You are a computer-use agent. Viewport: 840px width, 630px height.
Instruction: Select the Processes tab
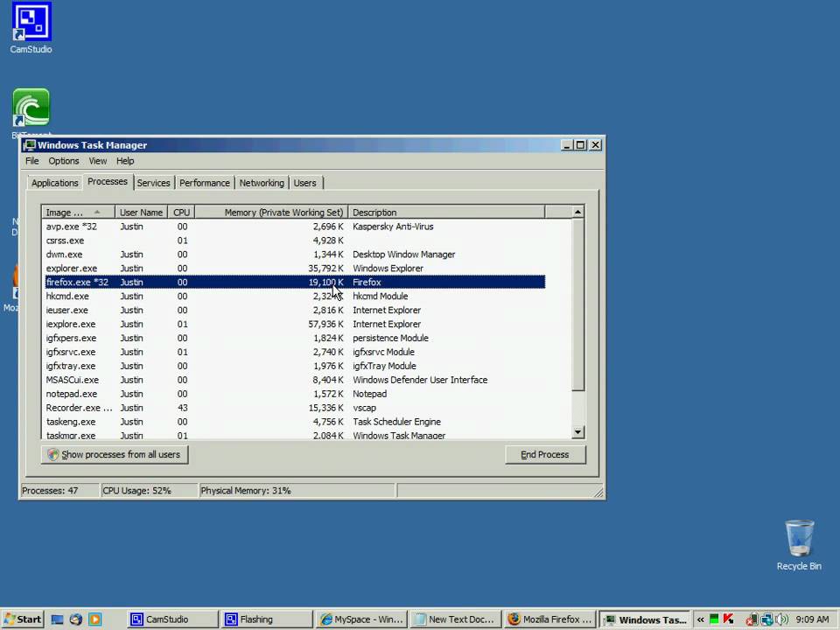click(108, 182)
